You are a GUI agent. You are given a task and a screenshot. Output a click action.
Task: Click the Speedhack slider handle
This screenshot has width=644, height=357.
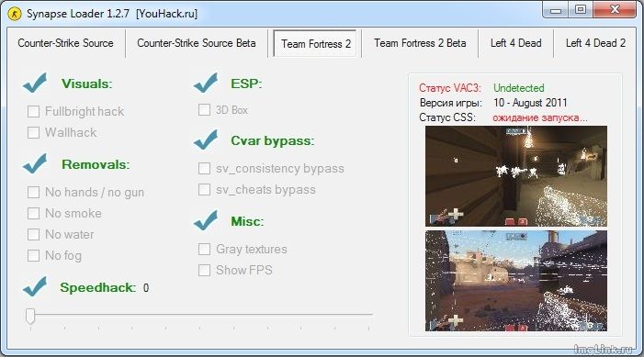click(30, 316)
